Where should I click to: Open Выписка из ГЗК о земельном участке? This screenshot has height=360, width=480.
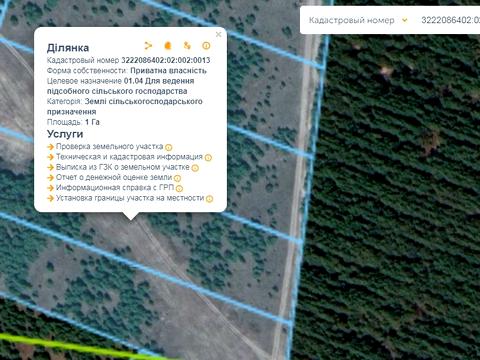[x=123, y=167]
